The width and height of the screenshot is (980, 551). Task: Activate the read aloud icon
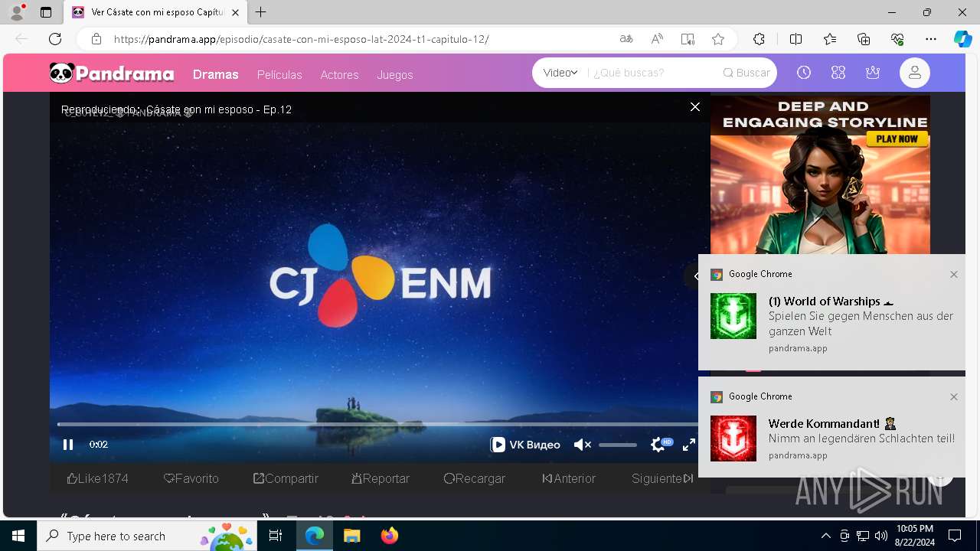[x=657, y=39]
